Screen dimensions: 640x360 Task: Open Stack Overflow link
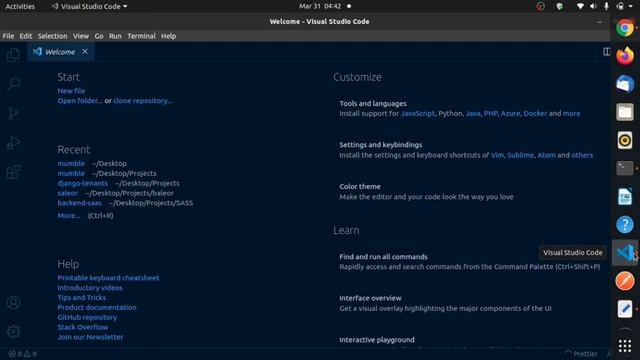point(82,327)
